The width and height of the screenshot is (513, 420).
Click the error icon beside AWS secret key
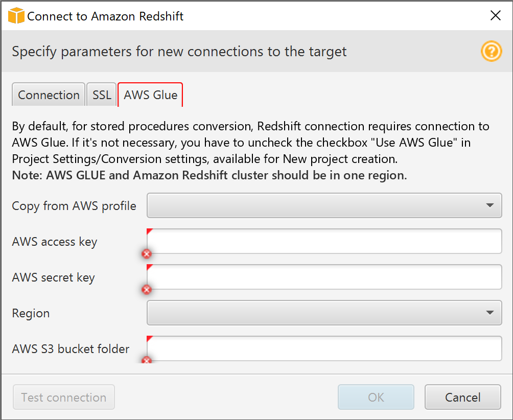[x=147, y=290]
